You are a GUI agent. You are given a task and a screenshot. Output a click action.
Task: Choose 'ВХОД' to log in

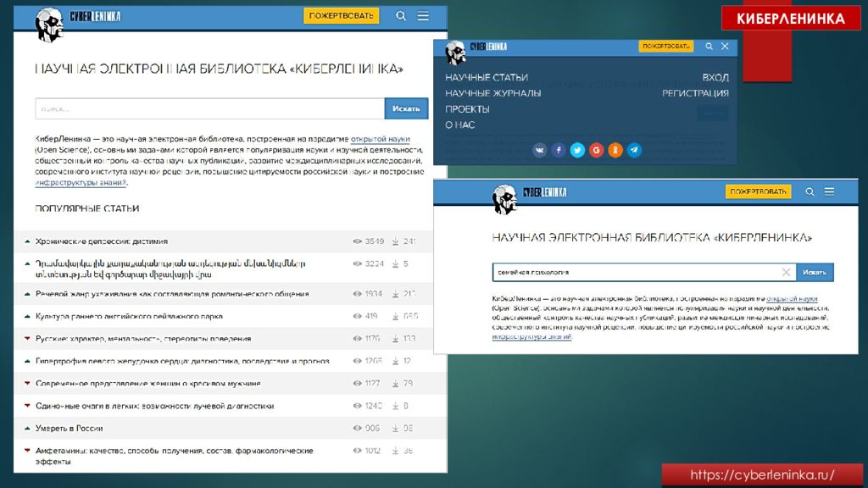715,77
